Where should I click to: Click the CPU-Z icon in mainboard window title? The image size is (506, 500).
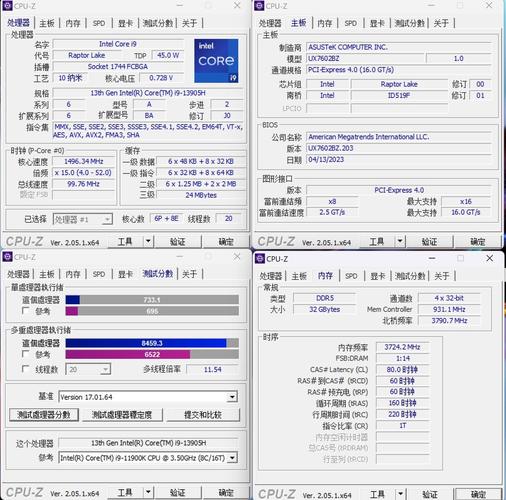259,6
